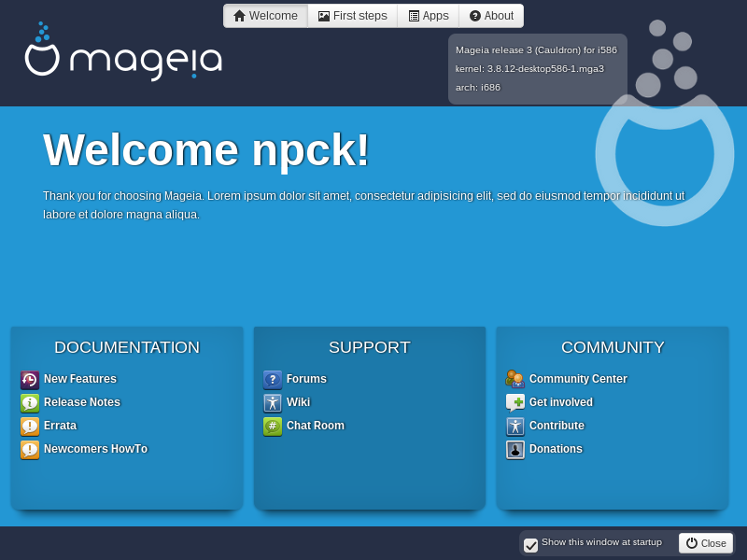
Task: Click the COMMUNITY panel heading
Action: tap(613, 347)
